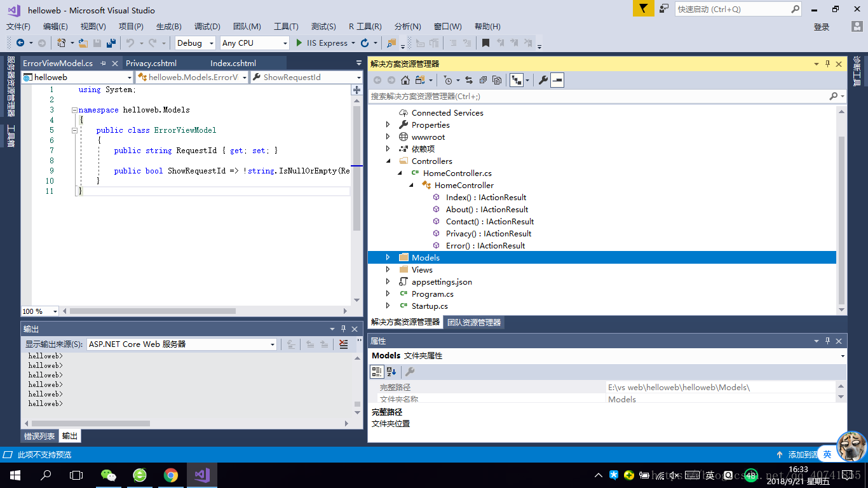Click the Save All toolbar icon
This screenshot has width=868, height=488.
point(111,43)
